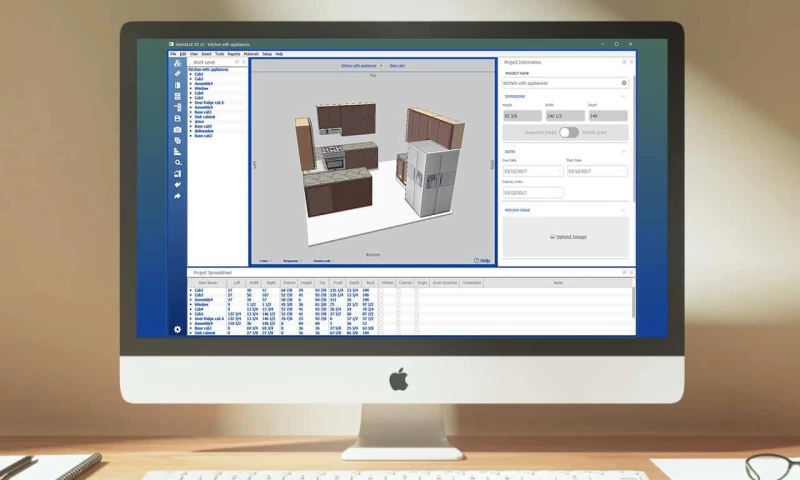This screenshot has height=480, width=800.
Task: Pin the Project Spreadsheet panel
Action: (x=624, y=272)
